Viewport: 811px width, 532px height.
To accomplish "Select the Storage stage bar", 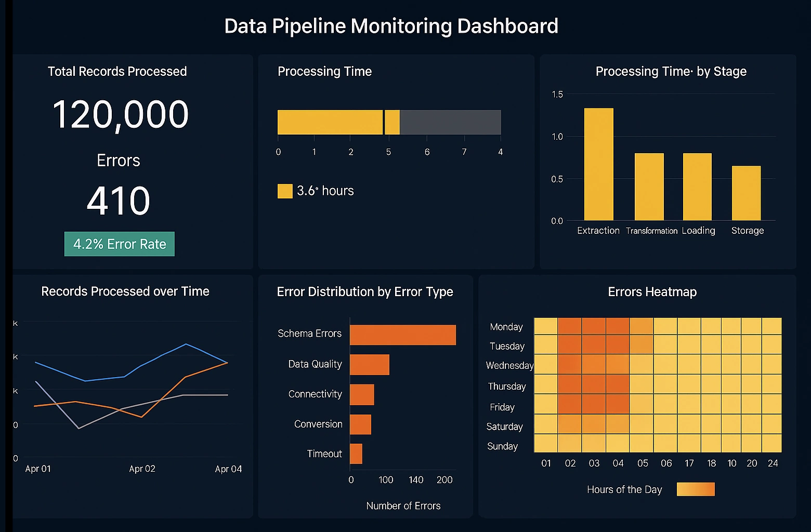I will point(747,193).
